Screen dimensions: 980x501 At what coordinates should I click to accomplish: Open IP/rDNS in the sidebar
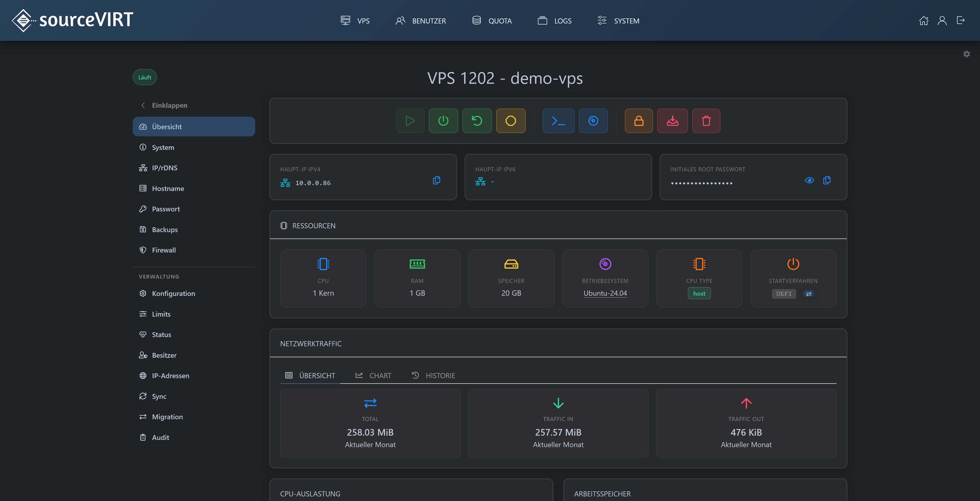[x=194, y=168]
